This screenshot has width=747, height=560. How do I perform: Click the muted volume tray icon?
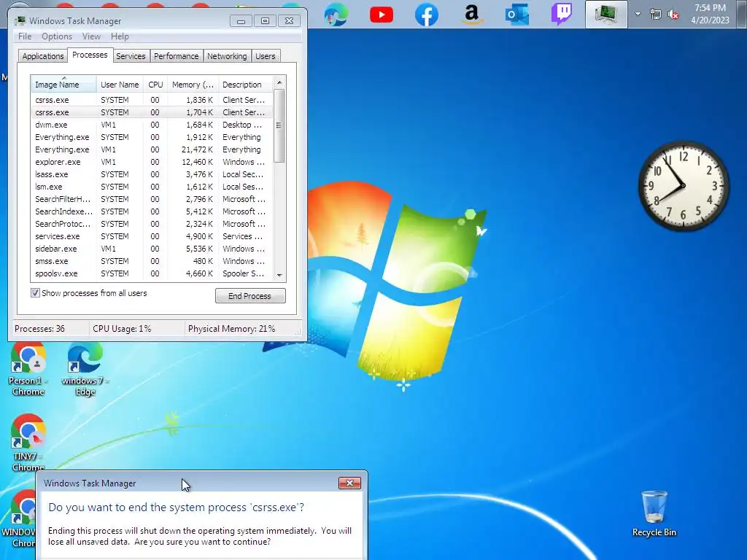(673, 15)
